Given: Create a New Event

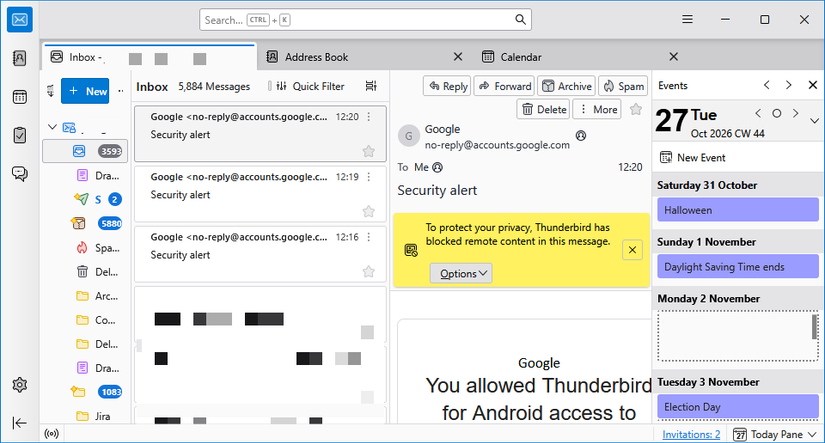Looking at the screenshot, I should 692,157.
